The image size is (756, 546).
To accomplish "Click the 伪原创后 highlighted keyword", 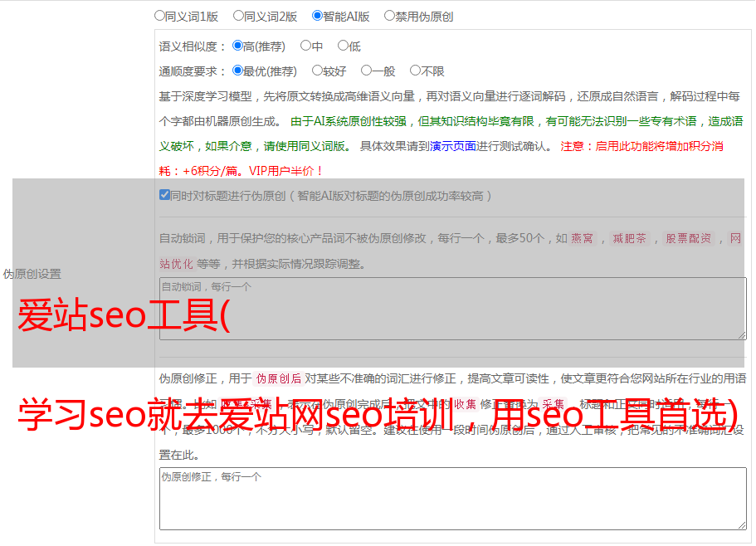I will (x=279, y=378).
